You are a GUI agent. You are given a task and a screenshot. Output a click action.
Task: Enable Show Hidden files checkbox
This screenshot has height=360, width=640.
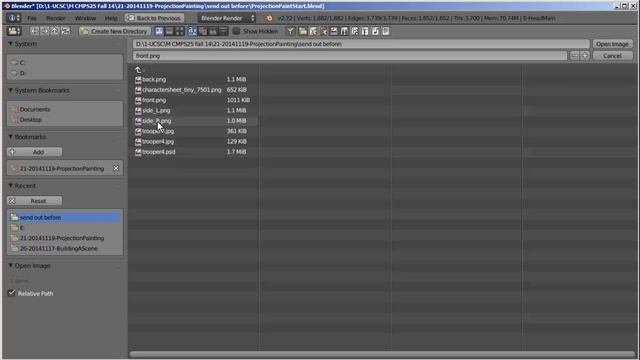click(236, 31)
